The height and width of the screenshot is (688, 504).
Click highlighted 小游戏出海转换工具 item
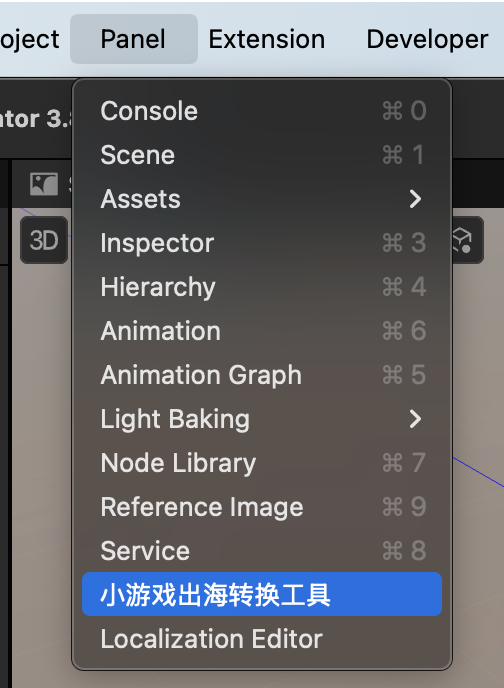coord(262,594)
